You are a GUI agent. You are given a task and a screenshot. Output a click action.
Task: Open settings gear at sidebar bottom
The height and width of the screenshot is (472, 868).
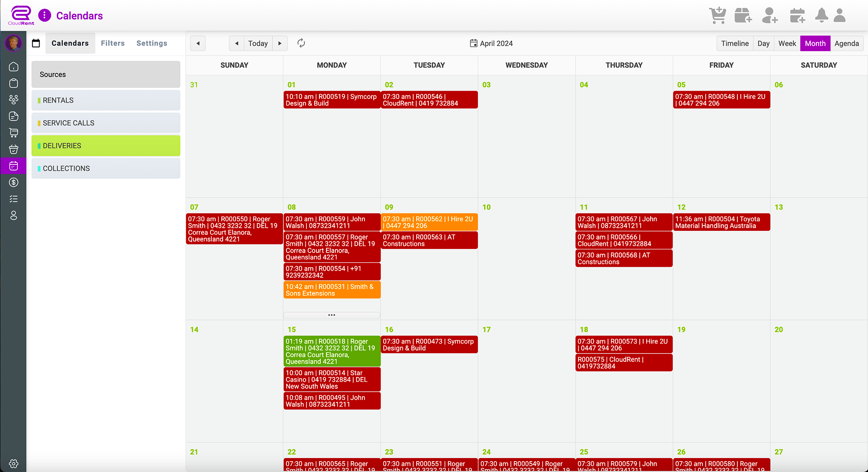(x=13, y=463)
